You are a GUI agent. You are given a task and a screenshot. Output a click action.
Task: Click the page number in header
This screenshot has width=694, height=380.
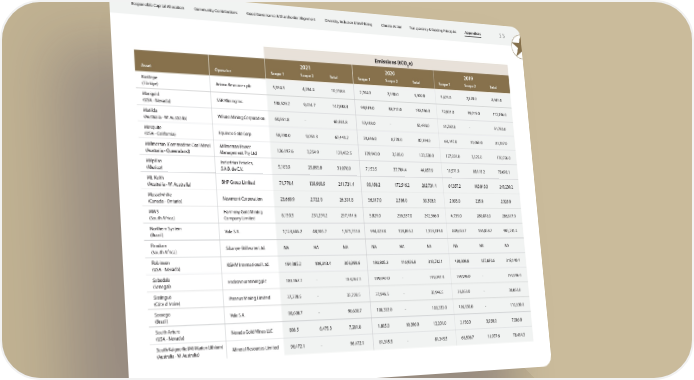pyautogui.click(x=501, y=36)
